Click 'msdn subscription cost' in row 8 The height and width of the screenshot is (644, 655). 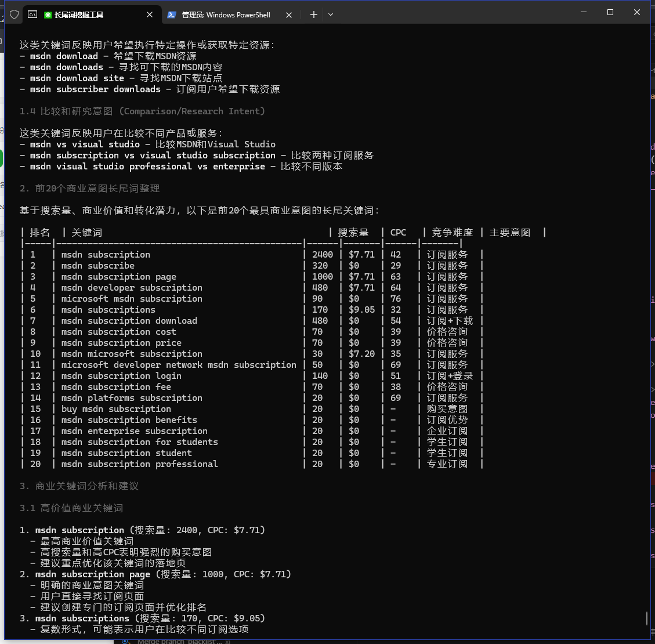[x=118, y=332]
